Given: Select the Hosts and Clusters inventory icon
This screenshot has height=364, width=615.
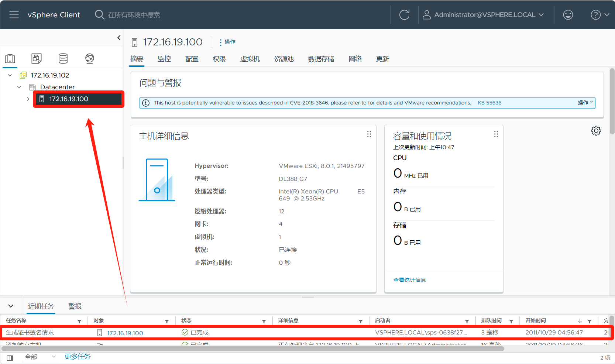Looking at the screenshot, I should 10,58.
